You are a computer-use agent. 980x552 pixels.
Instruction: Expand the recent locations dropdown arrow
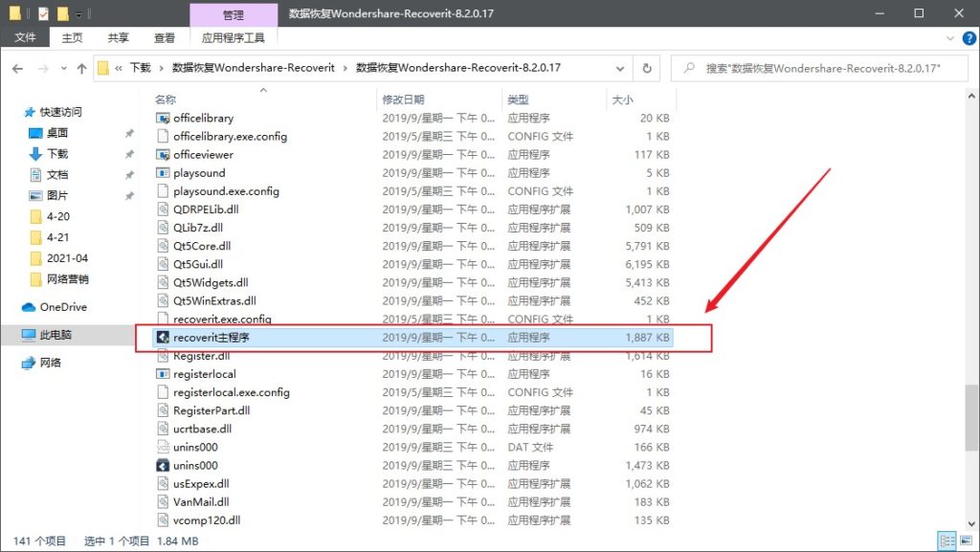pos(64,68)
